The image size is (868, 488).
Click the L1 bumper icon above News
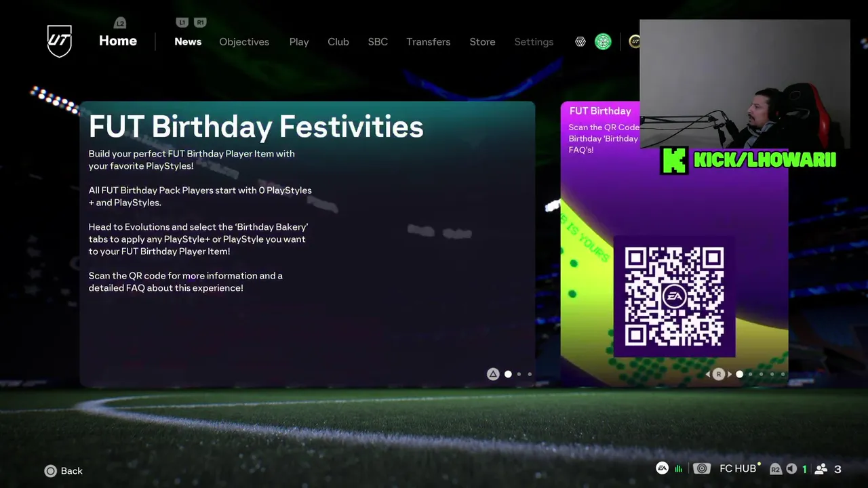[182, 22]
